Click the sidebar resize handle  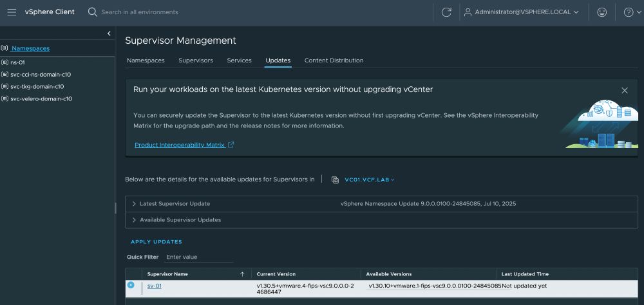[115, 208]
